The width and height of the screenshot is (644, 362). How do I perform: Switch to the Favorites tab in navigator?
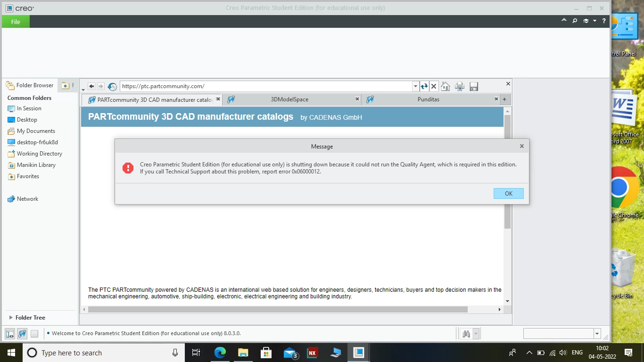pos(67,85)
